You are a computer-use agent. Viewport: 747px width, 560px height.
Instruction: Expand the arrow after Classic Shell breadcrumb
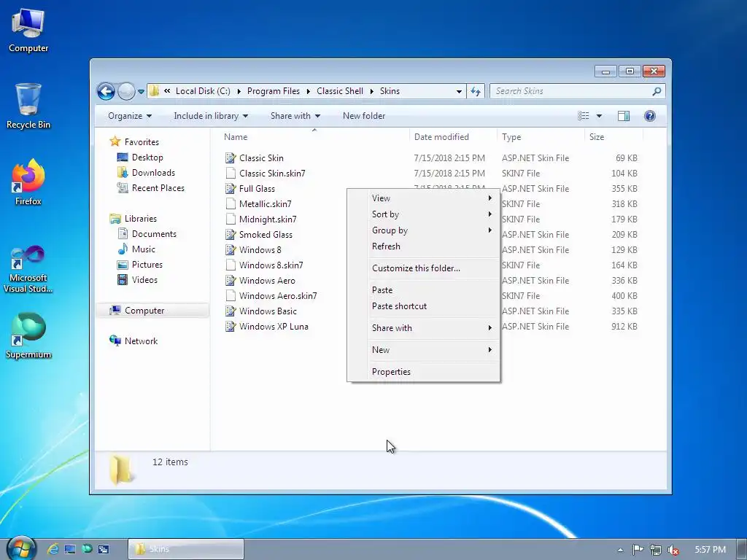click(371, 91)
